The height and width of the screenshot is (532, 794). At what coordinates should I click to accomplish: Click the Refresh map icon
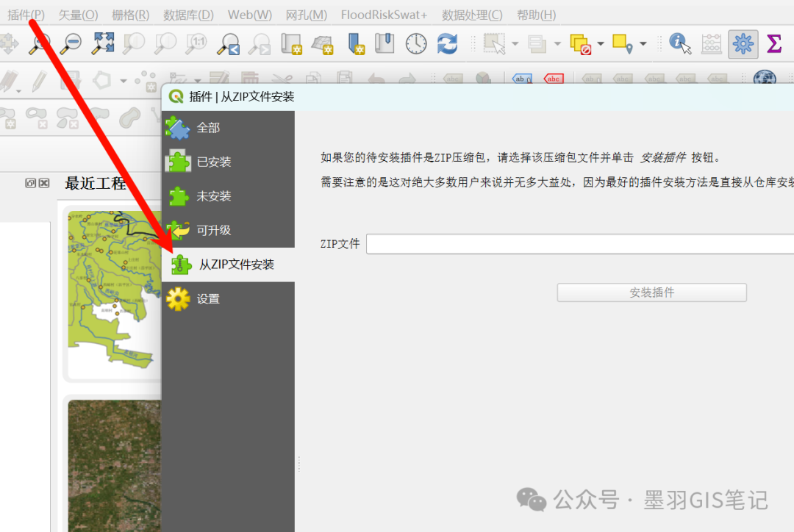[x=447, y=44]
